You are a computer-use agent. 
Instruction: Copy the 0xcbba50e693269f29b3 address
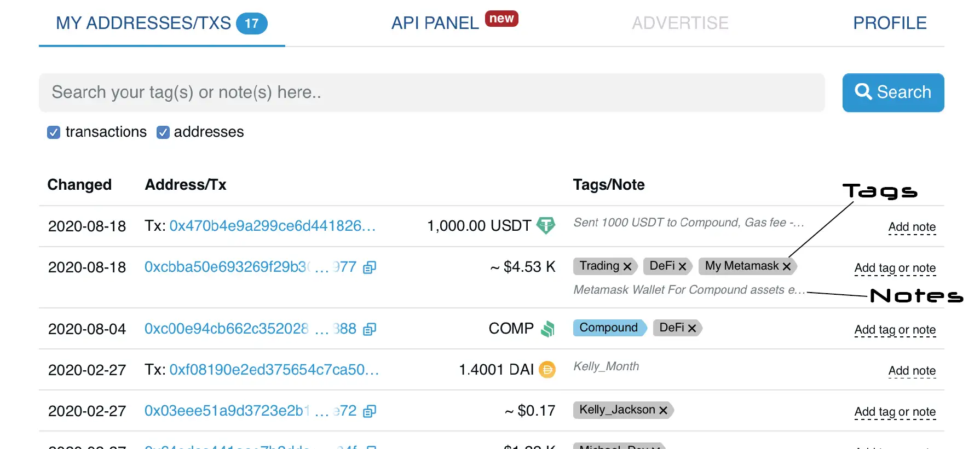pyautogui.click(x=370, y=267)
